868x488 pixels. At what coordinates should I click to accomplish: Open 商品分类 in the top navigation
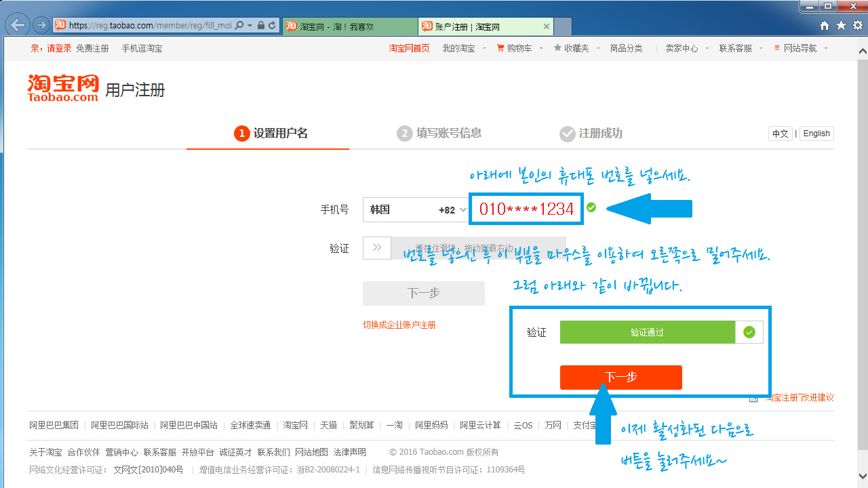(626, 48)
